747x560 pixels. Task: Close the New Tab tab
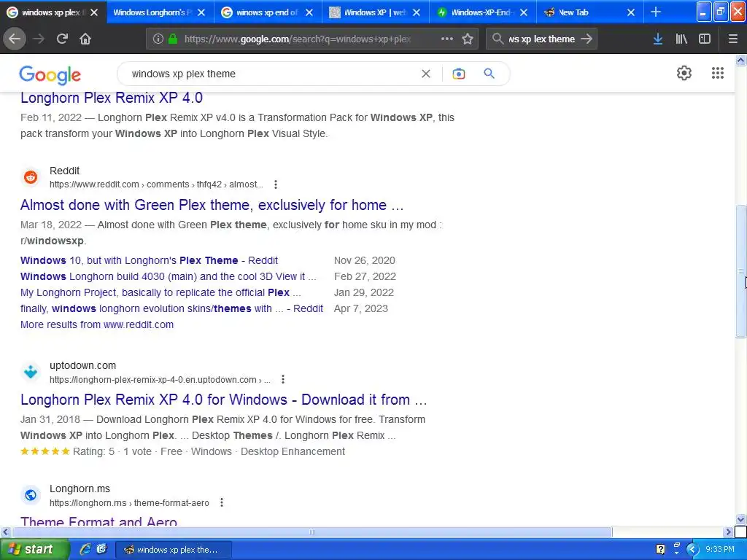coord(631,12)
